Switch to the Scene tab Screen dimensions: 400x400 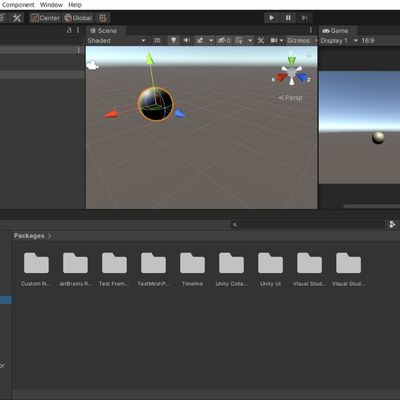coord(104,31)
